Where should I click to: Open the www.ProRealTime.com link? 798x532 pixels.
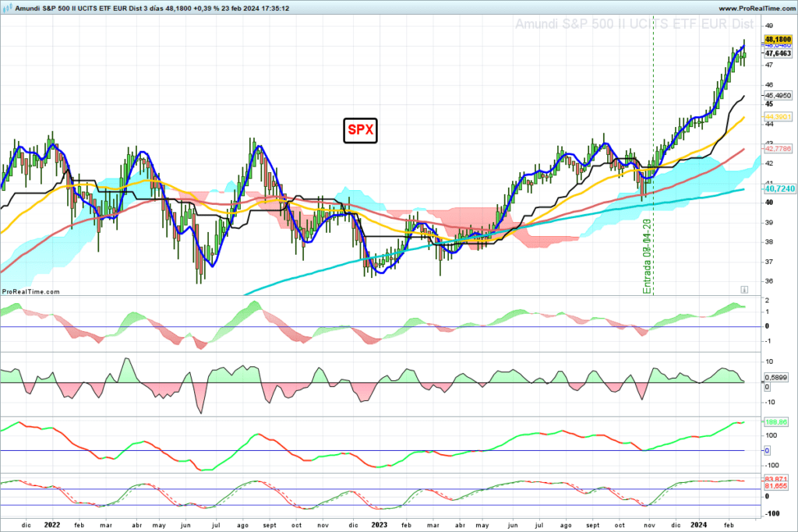coord(757,8)
